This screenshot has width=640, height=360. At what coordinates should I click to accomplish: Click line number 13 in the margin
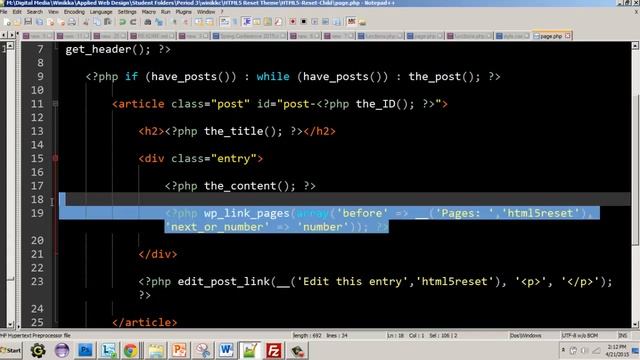[37, 131]
